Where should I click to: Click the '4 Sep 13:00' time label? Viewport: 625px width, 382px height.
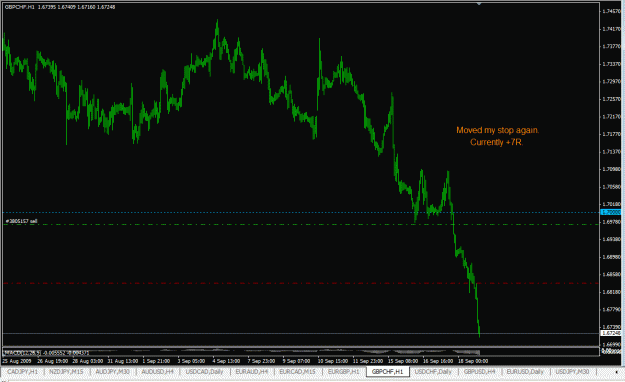pos(226,361)
